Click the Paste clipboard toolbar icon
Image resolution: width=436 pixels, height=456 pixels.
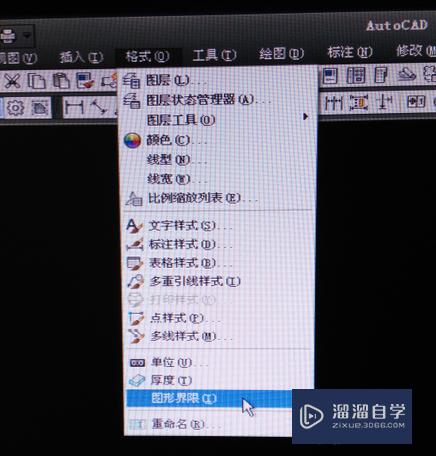[61, 81]
